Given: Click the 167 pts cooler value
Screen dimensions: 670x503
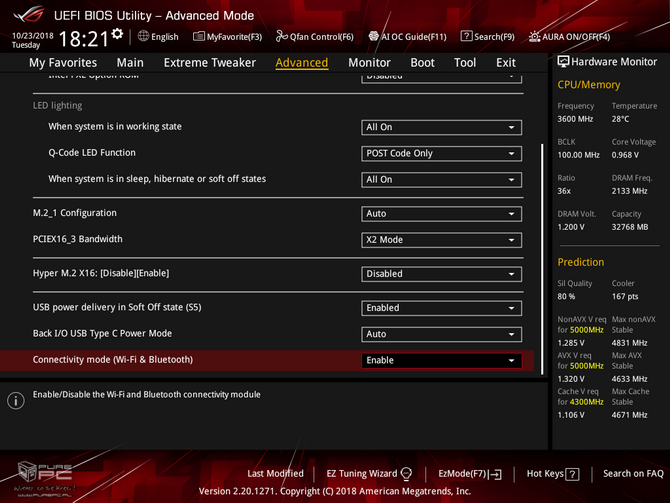Looking at the screenshot, I should pyautogui.click(x=625, y=296).
